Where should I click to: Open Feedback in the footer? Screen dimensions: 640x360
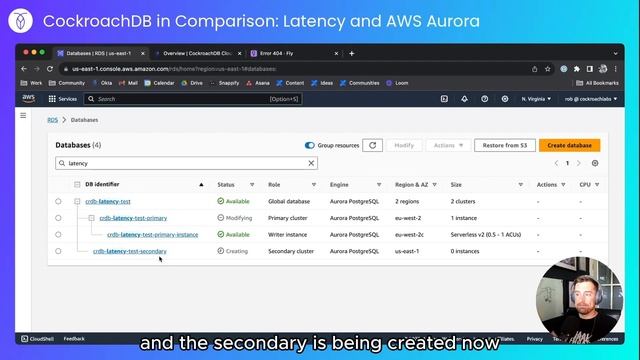tap(74, 339)
